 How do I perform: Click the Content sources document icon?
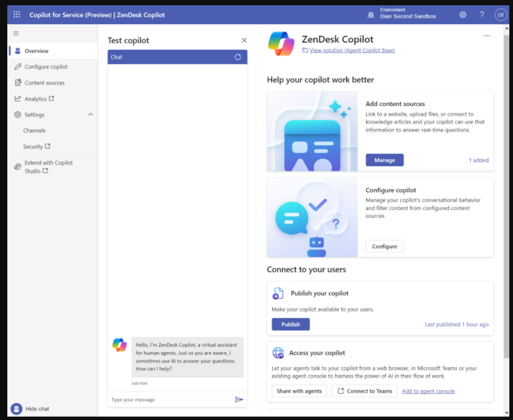[18, 83]
